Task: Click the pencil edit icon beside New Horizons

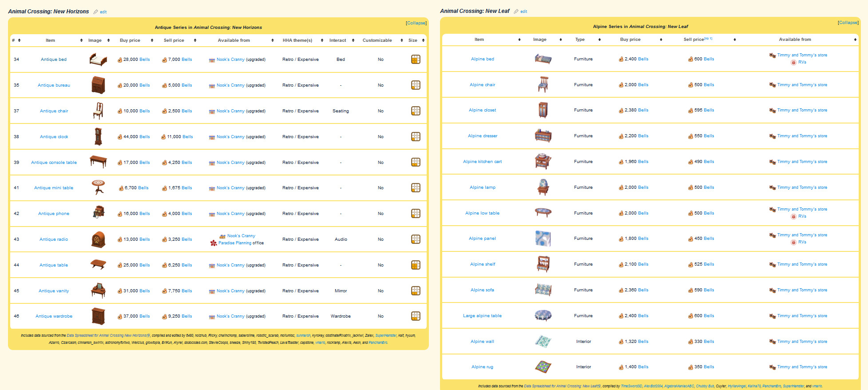Action: (95, 12)
